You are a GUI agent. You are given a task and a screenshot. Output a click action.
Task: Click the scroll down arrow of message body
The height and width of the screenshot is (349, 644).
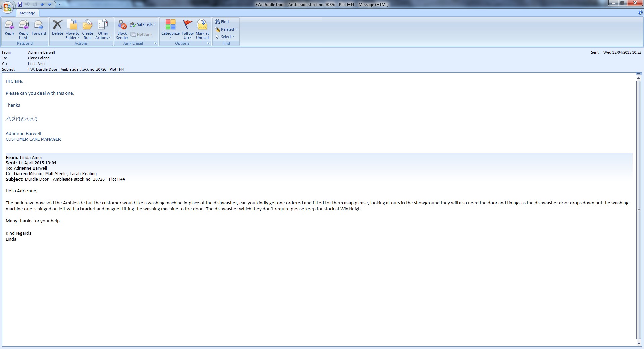click(x=639, y=343)
